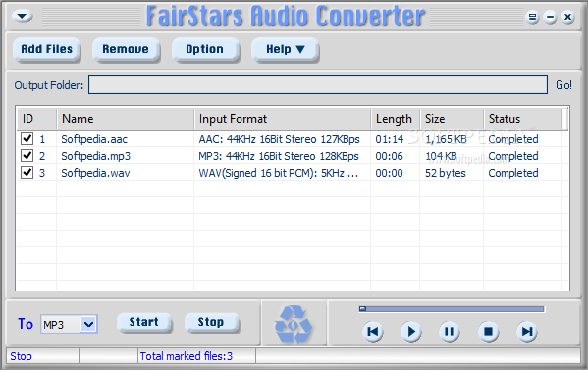Viewport: 588px width, 370px height.
Task: Click the 104 KB size cell
Action: click(441, 156)
